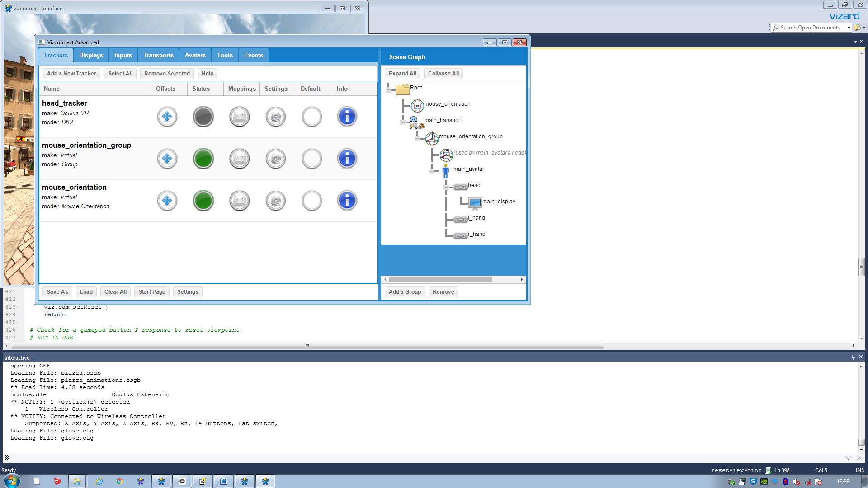Viewport: 868px width, 488px height.
Task: Click Settings gear for head_tracker
Action: [275, 117]
